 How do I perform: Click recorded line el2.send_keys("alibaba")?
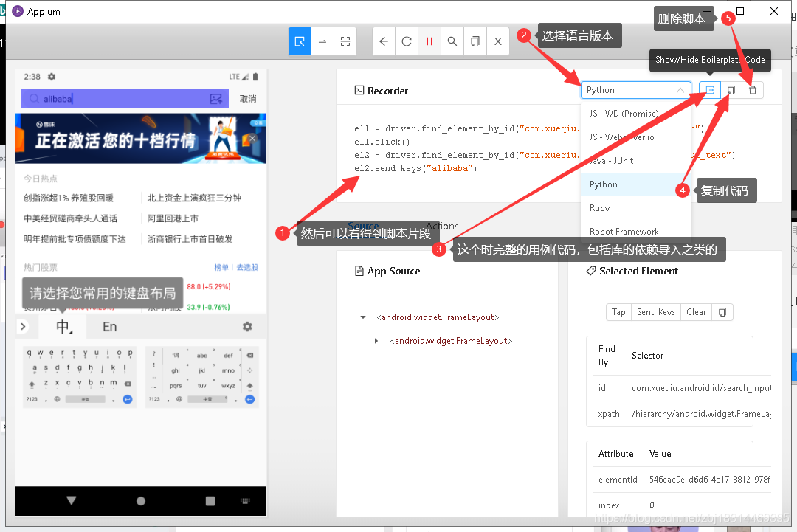[x=415, y=168]
